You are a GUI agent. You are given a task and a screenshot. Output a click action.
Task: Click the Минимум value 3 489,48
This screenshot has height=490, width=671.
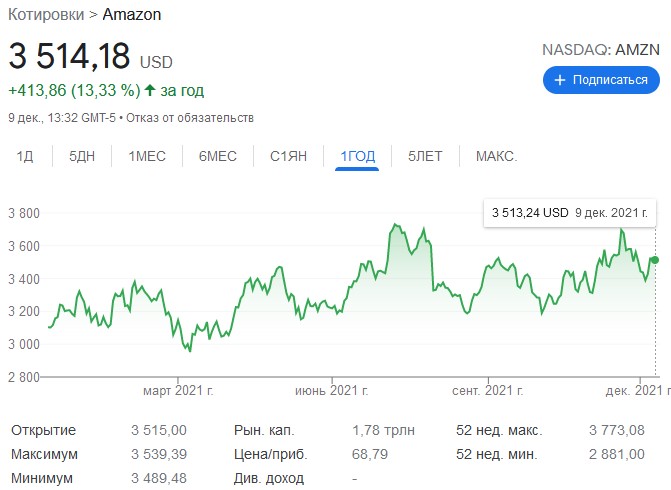[159, 478]
